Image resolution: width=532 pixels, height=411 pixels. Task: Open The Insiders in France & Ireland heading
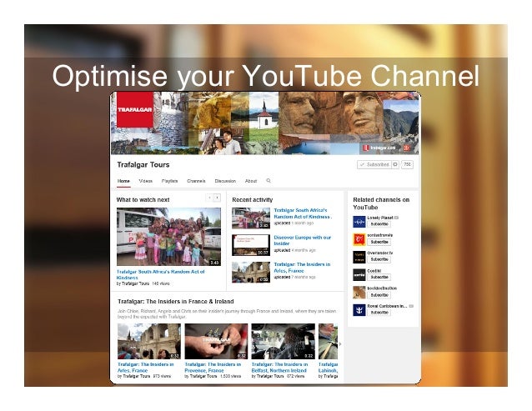[175, 302]
